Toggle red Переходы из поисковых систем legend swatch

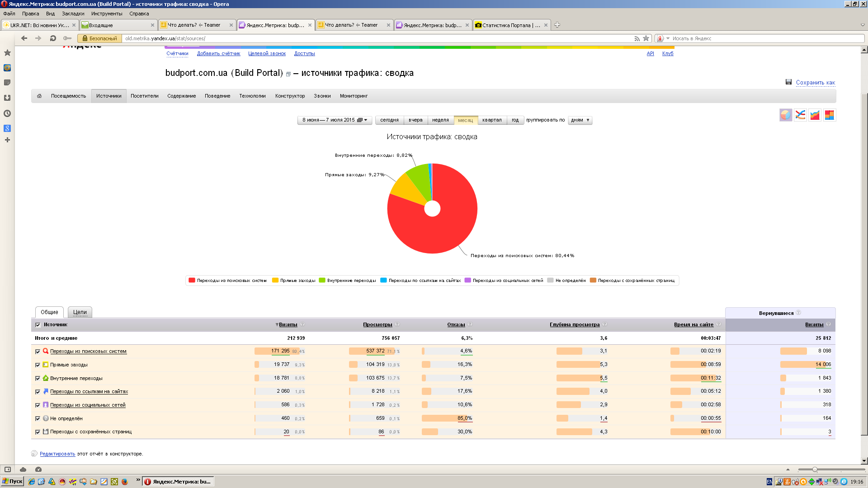[192, 280]
